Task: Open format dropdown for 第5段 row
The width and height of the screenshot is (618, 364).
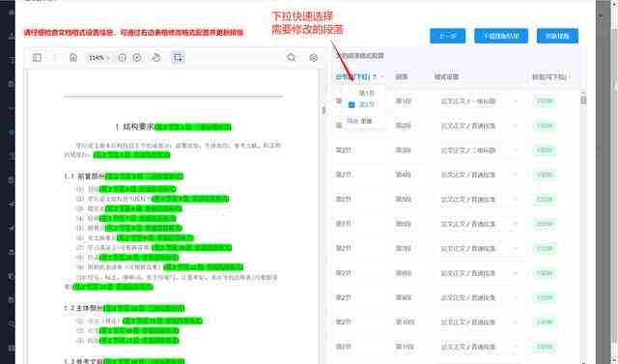Action: point(478,199)
